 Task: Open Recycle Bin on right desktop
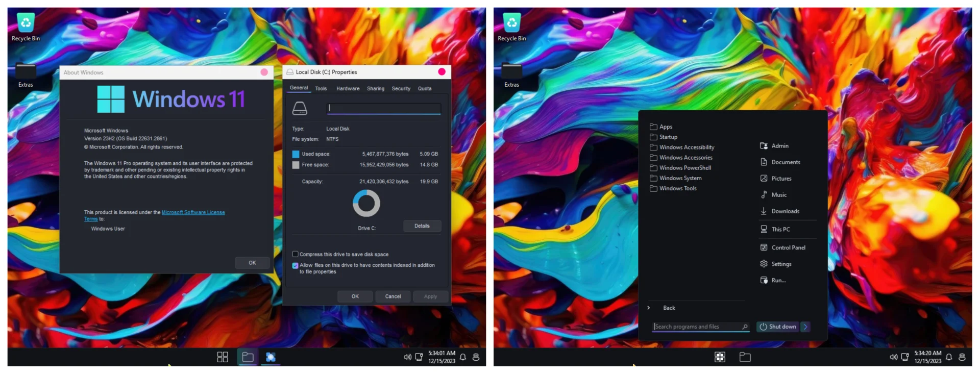pyautogui.click(x=511, y=27)
